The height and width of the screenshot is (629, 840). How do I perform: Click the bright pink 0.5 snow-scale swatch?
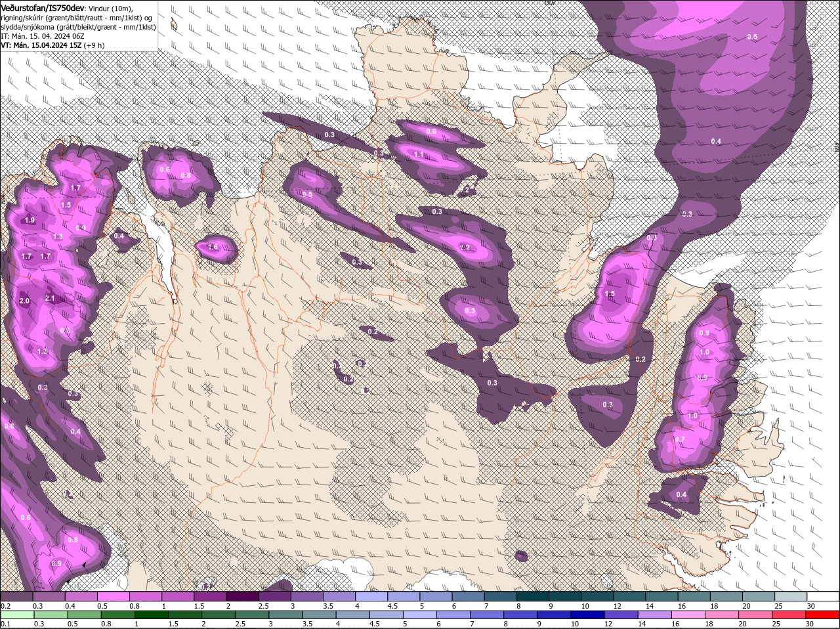[113, 596]
